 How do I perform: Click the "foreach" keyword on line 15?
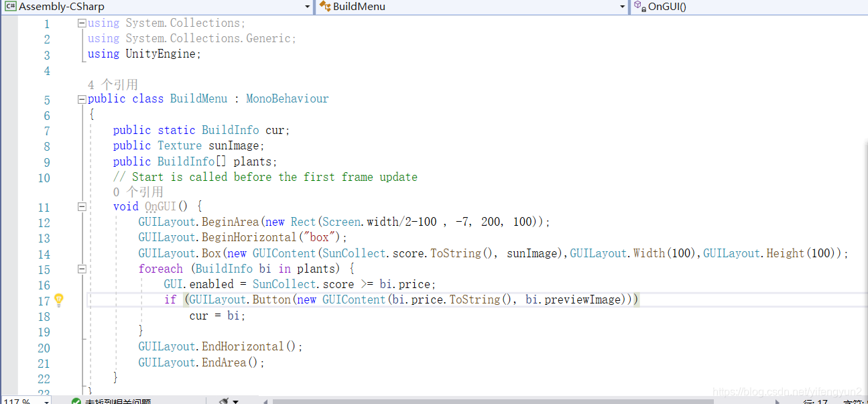(161, 269)
